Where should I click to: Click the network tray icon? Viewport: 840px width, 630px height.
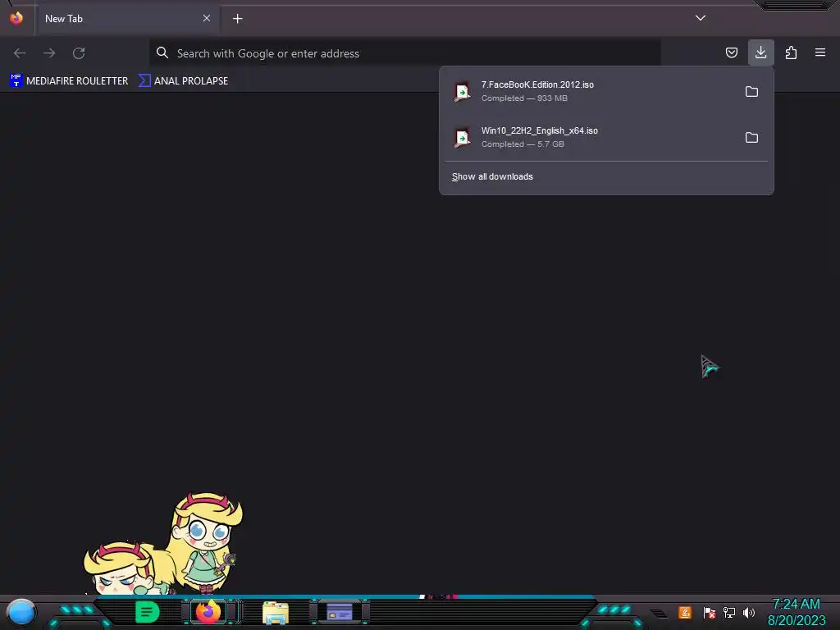tap(729, 612)
